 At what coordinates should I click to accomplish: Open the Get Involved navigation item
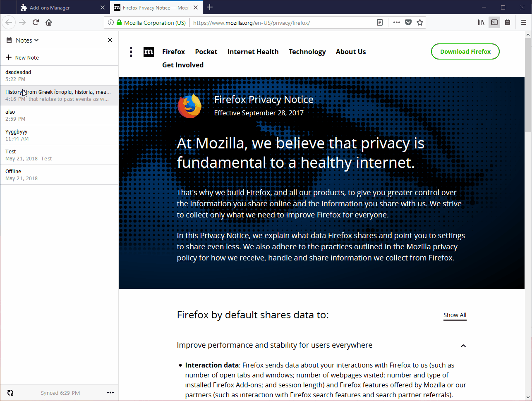pyautogui.click(x=183, y=65)
